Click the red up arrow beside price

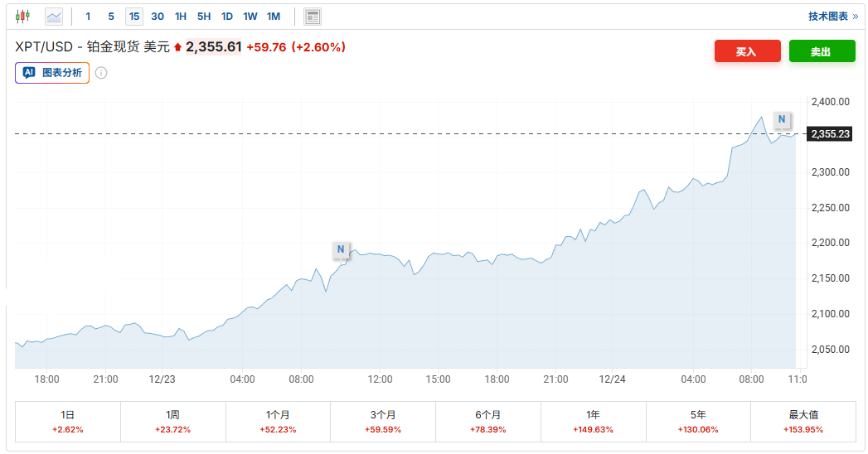pos(177,47)
